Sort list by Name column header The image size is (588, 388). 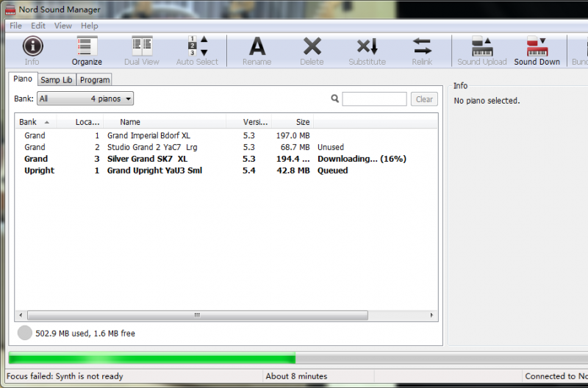(130, 122)
